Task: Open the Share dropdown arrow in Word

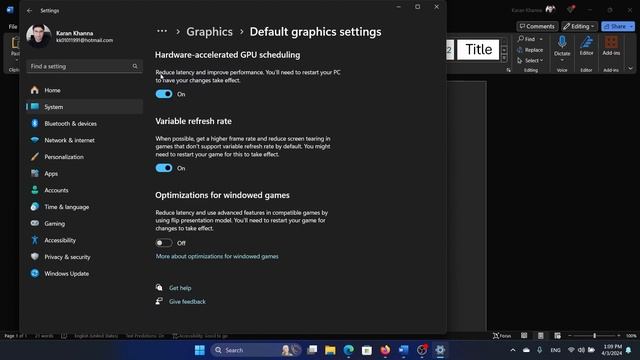Action: 631,27
